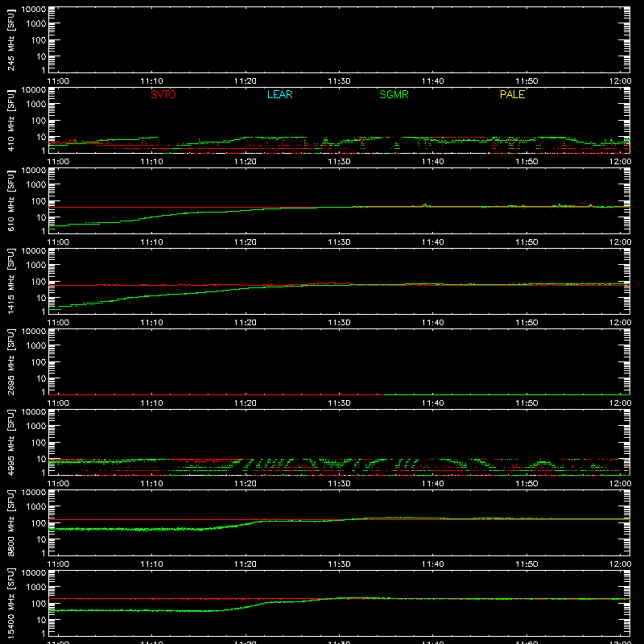Screen dimensions: 644x644
Task: Click the 11:10 tick label under the 410 MHz panel
Action: pos(151,162)
